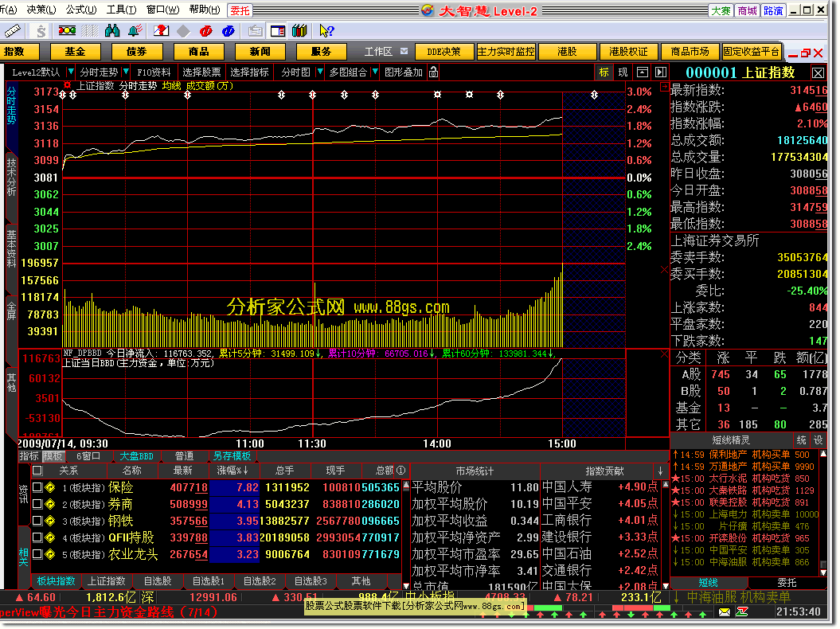Select the 短线 tab
Image resolution: width=840 pixels, height=629 pixels.
point(708,582)
